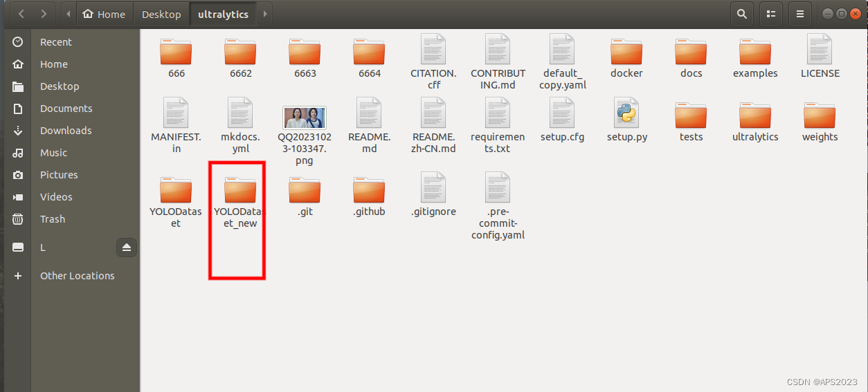
Task: Select the MANIFEST.in file icon
Action: [176, 113]
